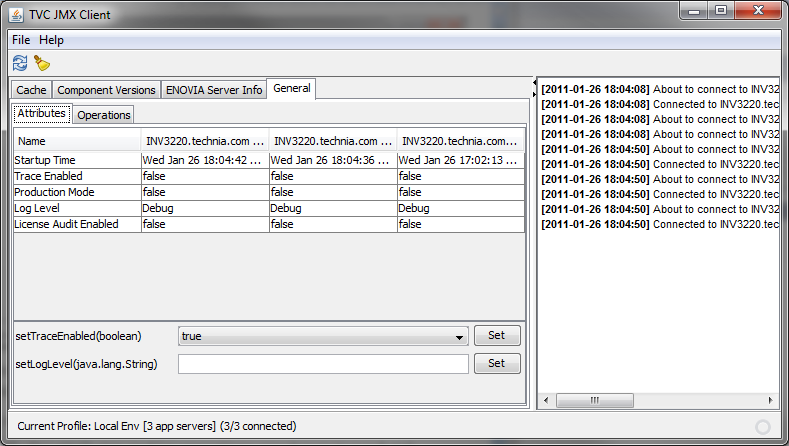
Task: Click the split pane collapse arrow
Action: pos(532,84)
